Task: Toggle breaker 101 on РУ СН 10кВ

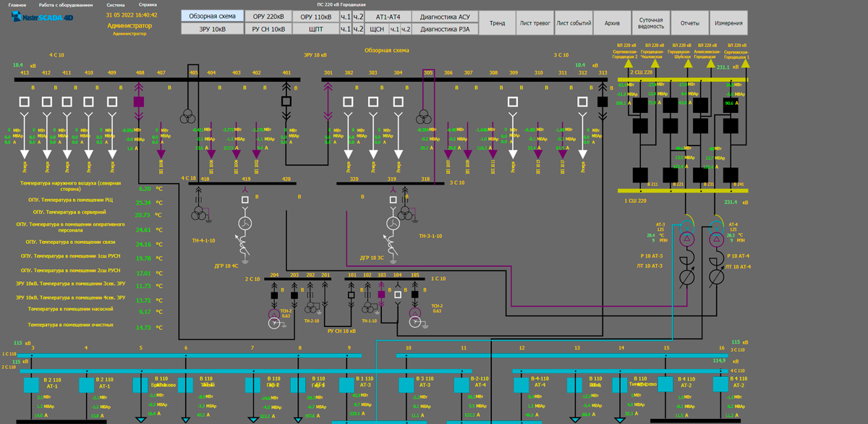Action: (x=351, y=294)
